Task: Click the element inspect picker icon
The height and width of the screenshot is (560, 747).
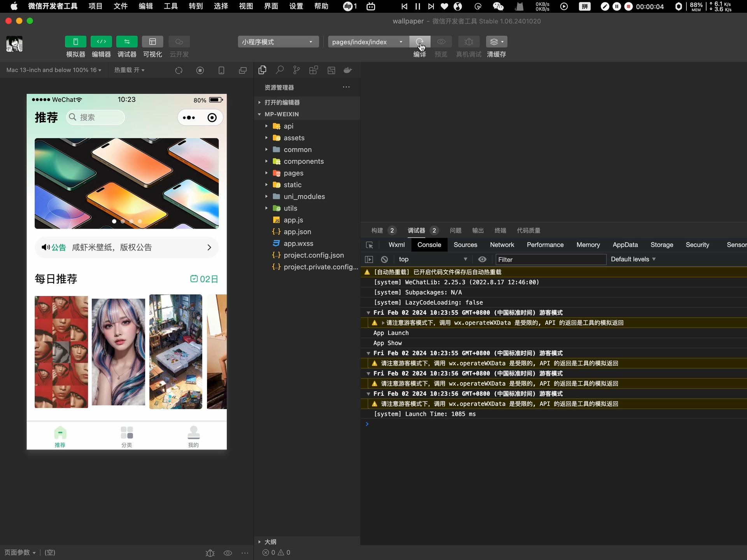Action: click(x=370, y=245)
